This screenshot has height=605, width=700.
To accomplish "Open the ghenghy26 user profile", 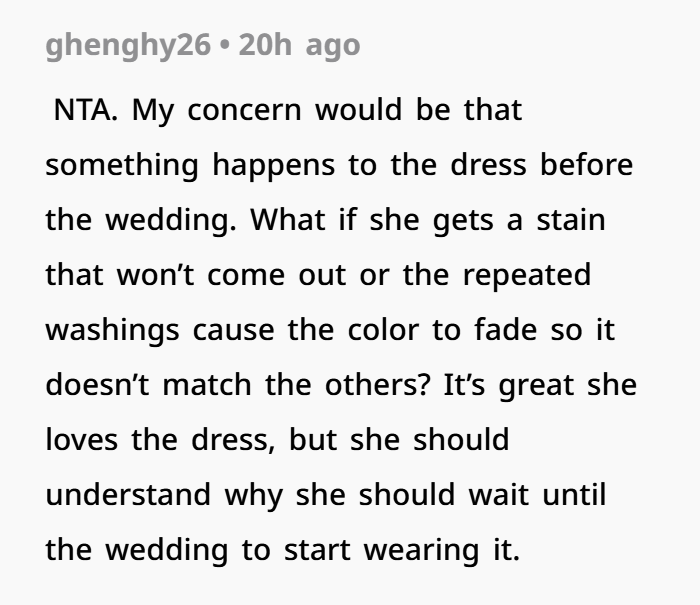I will pyautogui.click(x=127, y=46).
